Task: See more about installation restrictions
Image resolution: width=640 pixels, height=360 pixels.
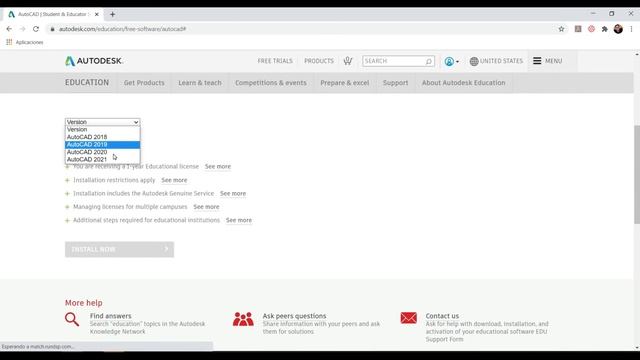Action: 174,180
